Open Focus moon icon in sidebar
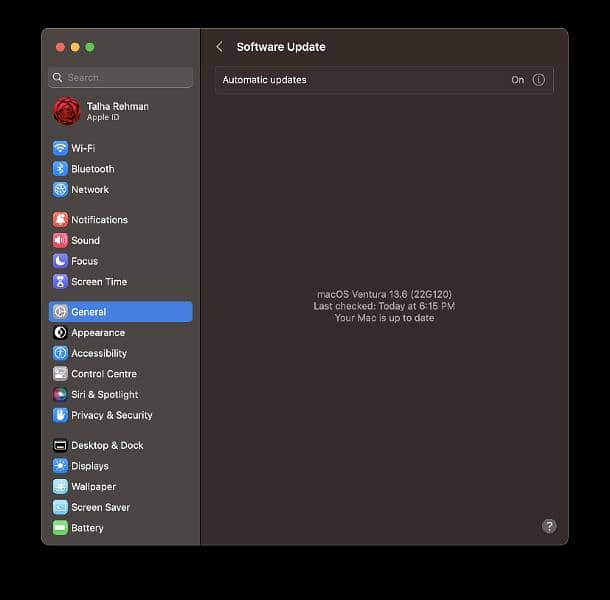This screenshot has width=610, height=600. pyautogui.click(x=60, y=261)
